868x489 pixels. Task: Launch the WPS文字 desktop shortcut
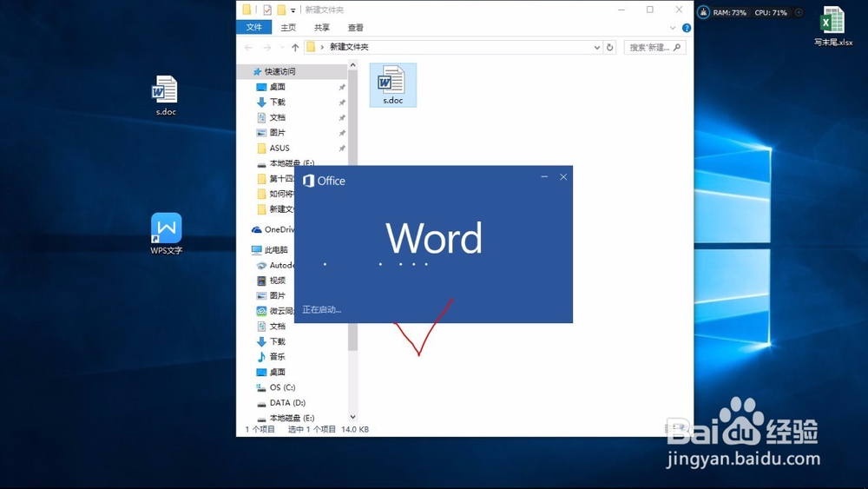pos(166,233)
